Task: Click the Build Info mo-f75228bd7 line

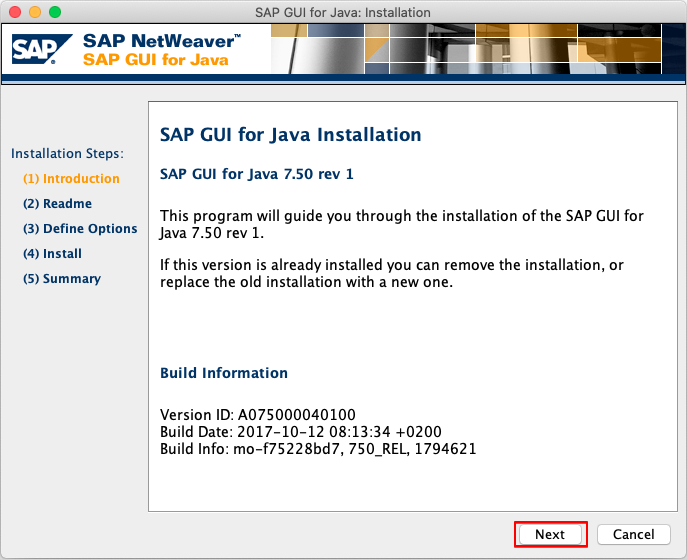Action: tap(318, 449)
